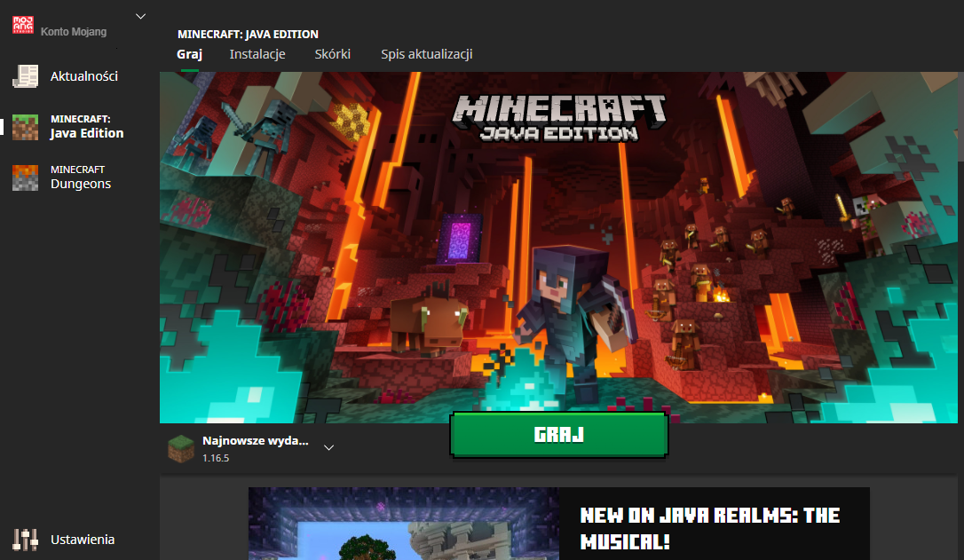Open the Najnowsze wydanie 1.16.5 selector
The image size is (964, 560).
coord(256,448)
